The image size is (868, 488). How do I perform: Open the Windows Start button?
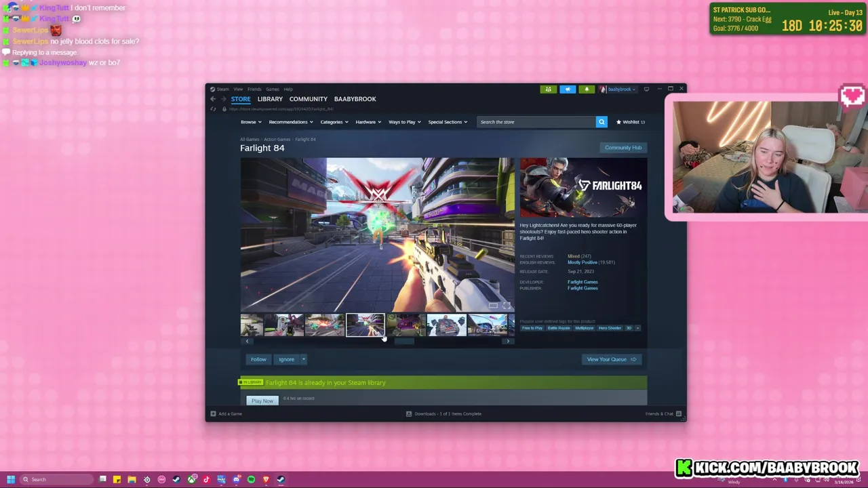11,479
